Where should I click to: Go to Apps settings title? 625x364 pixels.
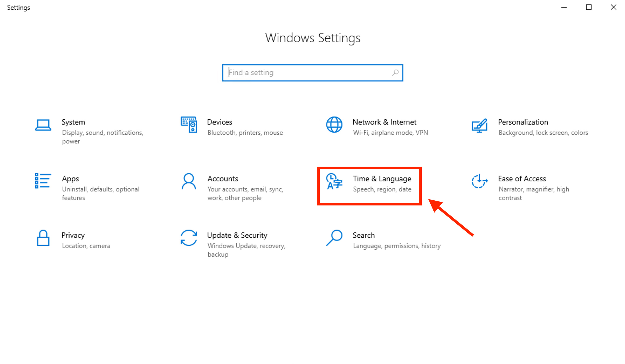[x=70, y=179]
